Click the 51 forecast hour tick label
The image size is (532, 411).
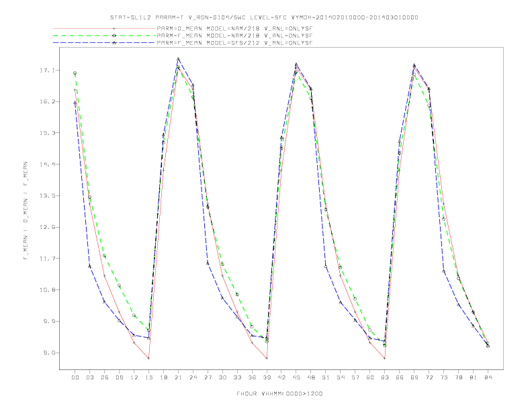click(x=326, y=377)
